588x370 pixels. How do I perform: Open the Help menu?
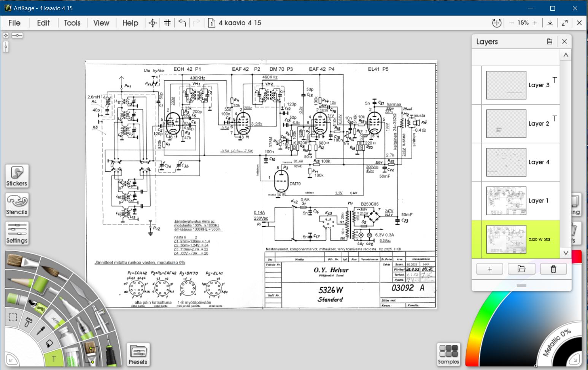[x=130, y=23]
